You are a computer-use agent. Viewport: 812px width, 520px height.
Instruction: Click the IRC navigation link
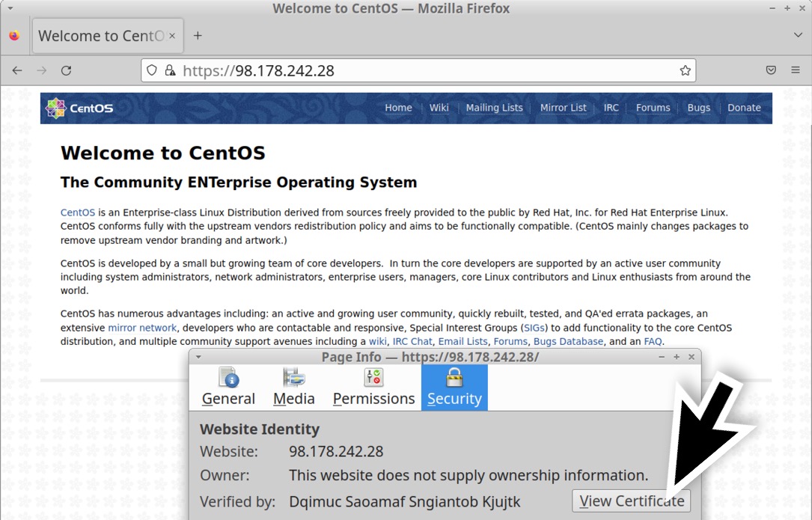[611, 108]
